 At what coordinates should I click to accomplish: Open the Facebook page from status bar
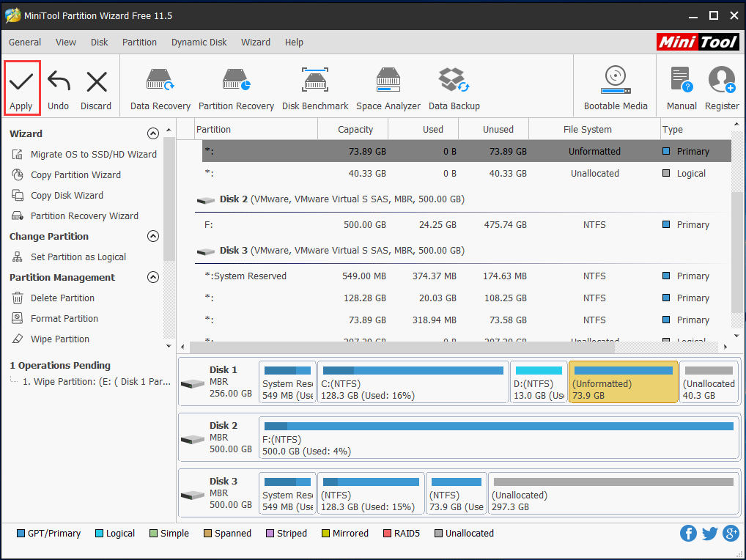(x=688, y=533)
